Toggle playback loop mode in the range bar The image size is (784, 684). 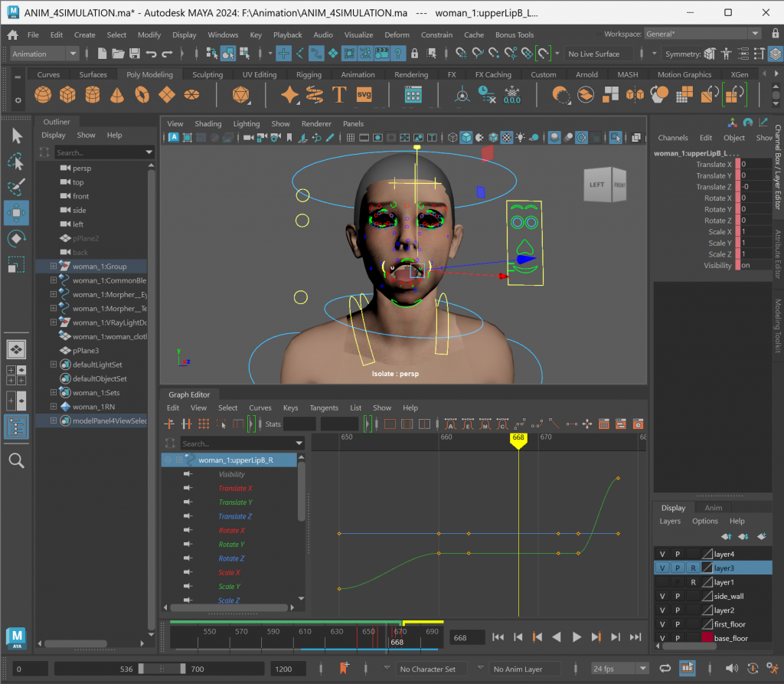pyautogui.click(x=665, y=669)
